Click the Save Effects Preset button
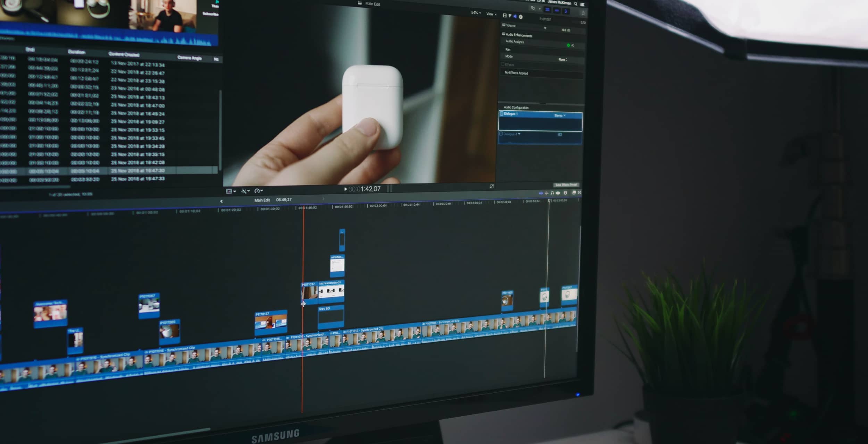The height and width of the screenshot is (444, 868). coord(567,185)
